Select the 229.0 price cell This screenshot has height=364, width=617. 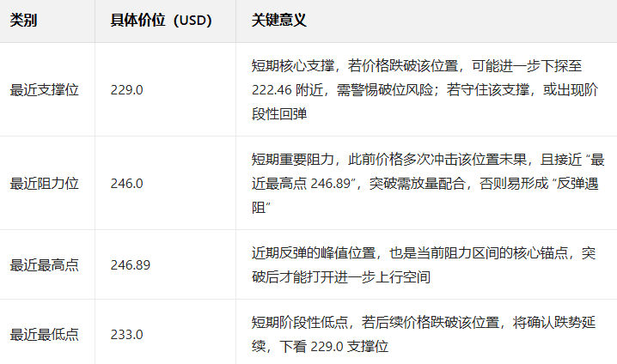[165, 89]
